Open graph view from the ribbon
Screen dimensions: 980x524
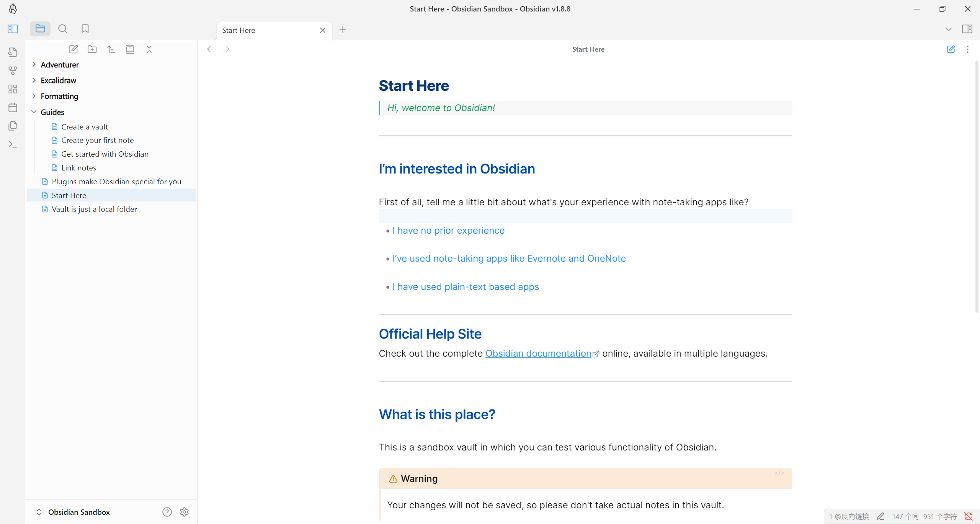tap(13, 70)
